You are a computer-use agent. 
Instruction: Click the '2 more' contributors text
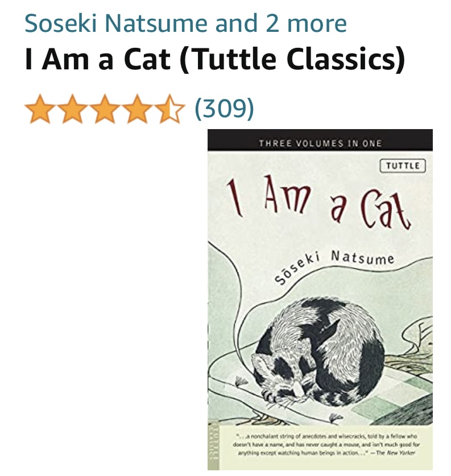coord(307,23)
